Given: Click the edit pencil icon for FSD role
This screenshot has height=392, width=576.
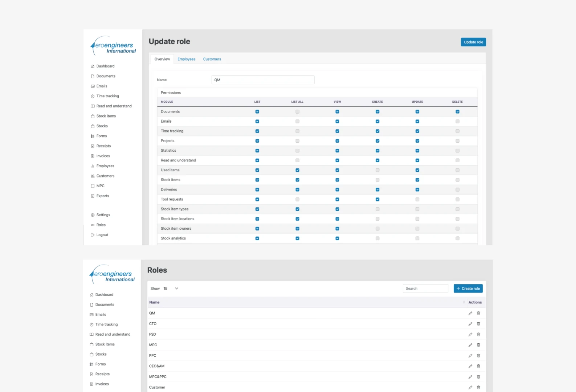Looking at the screenshot, I should [470, 334].
